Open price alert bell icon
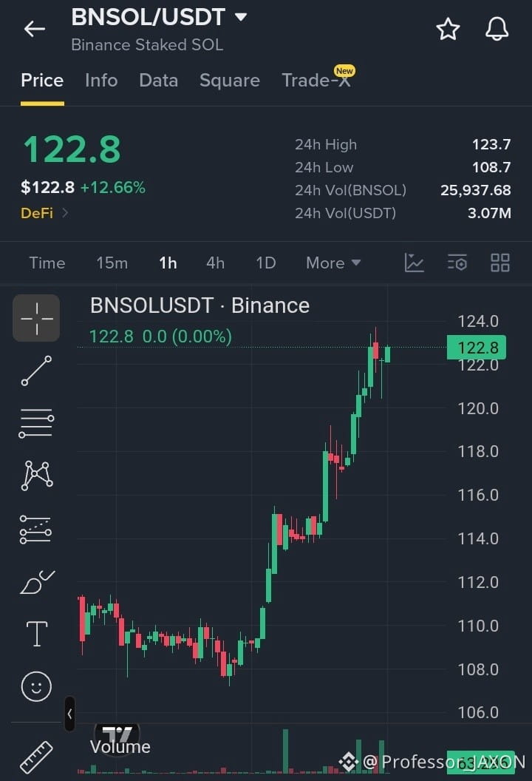This screenshot has width=532, height=781. tap(497, 29)
